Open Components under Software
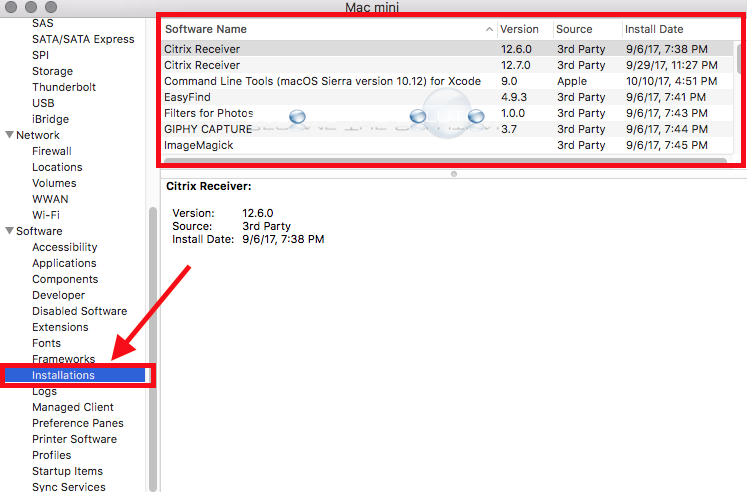This screenshot has width=747, height=492. pyautogui.click(x=65, y=279)
